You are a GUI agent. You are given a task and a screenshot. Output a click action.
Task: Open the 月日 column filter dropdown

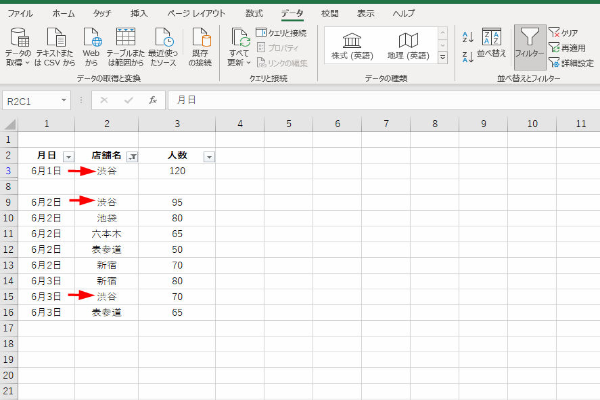[x=68, y=157]
